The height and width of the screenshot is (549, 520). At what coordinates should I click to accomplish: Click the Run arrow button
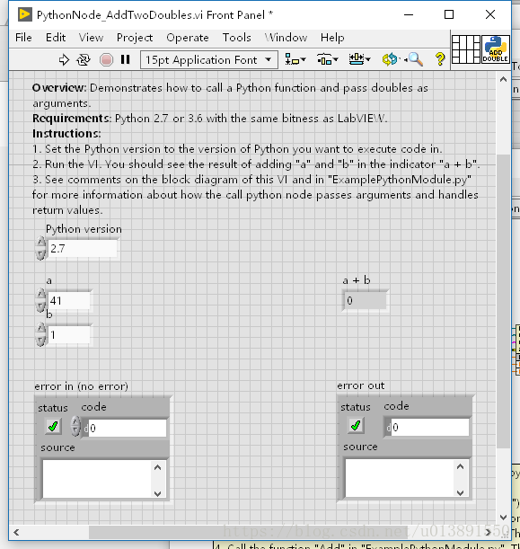click(64, 60)
